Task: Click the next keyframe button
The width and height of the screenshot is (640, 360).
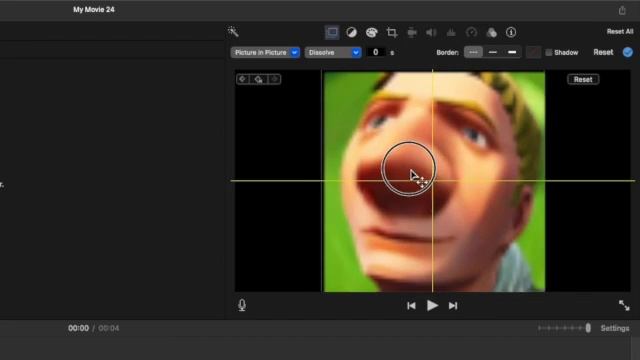Action: (275, 79)
